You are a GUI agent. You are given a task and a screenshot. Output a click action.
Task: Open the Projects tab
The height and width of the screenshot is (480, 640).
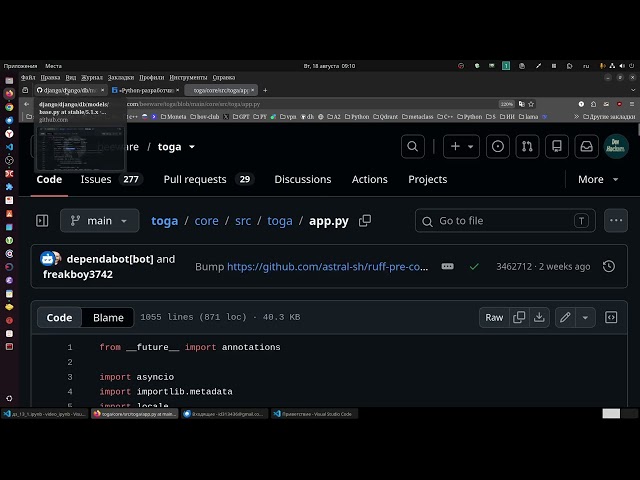coord(427,179)
